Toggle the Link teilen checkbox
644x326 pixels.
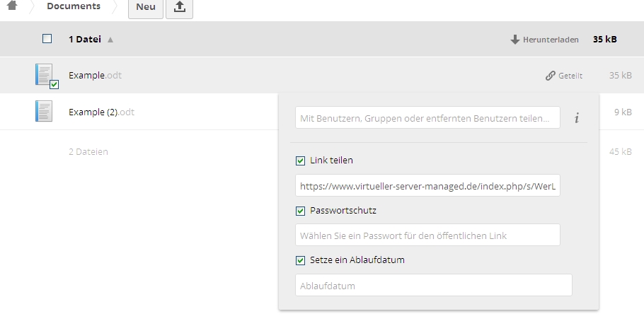pyautogui.click(x=301, y=161)
